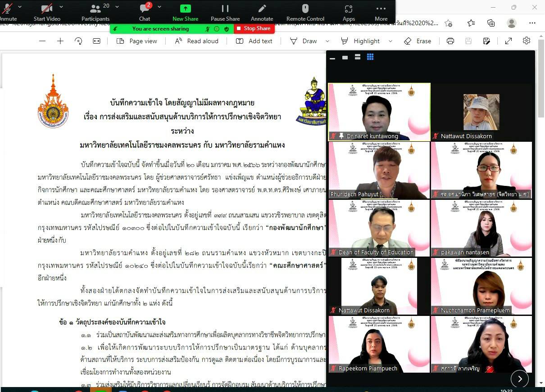Select the Add text tool

[254, 41]
